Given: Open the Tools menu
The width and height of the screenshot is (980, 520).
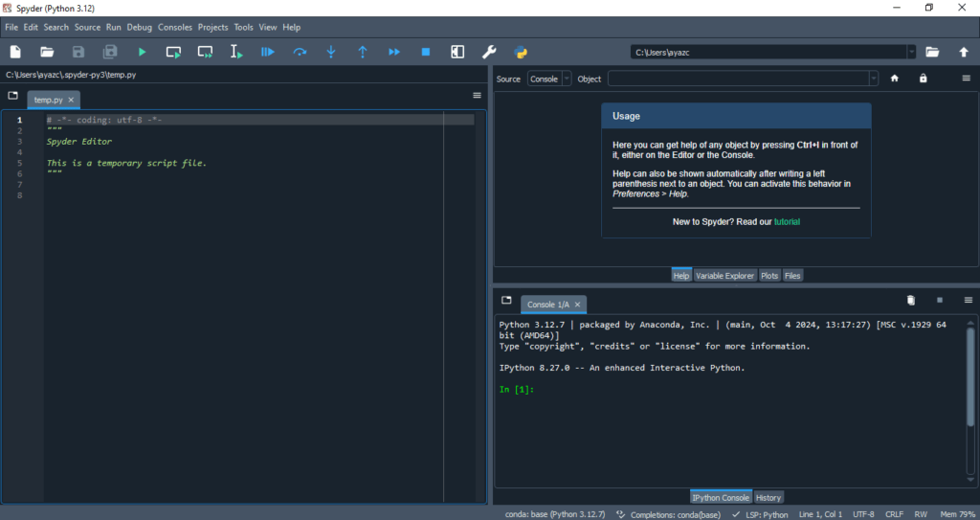Looking at the screenshot, I should (244, 27).
